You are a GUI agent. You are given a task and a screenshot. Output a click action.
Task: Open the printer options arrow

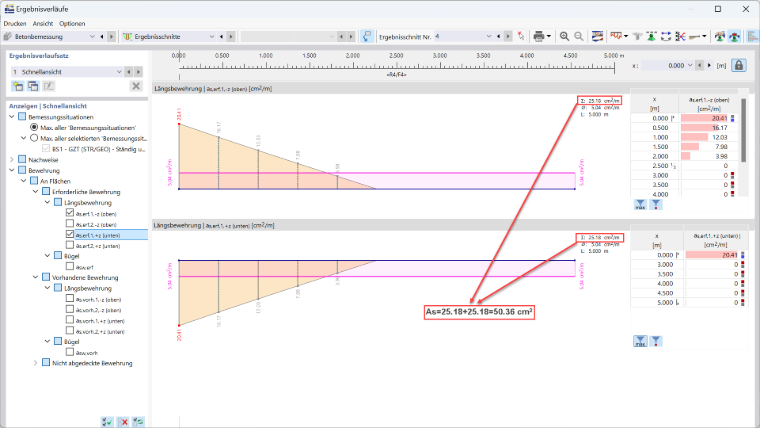(549, 36)
